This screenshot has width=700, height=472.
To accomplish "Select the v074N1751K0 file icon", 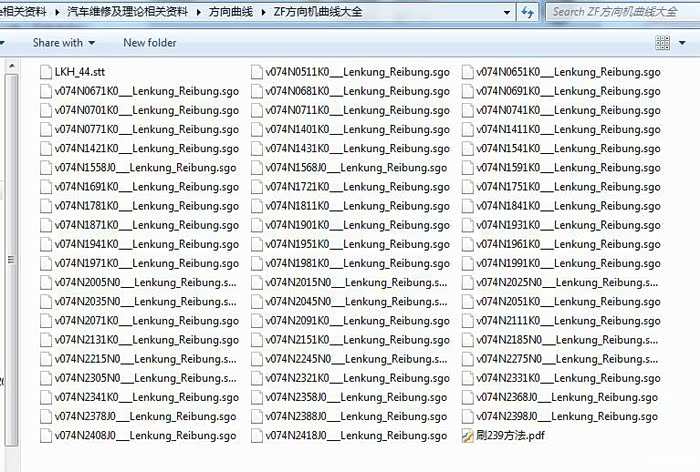I will (467, 187).
